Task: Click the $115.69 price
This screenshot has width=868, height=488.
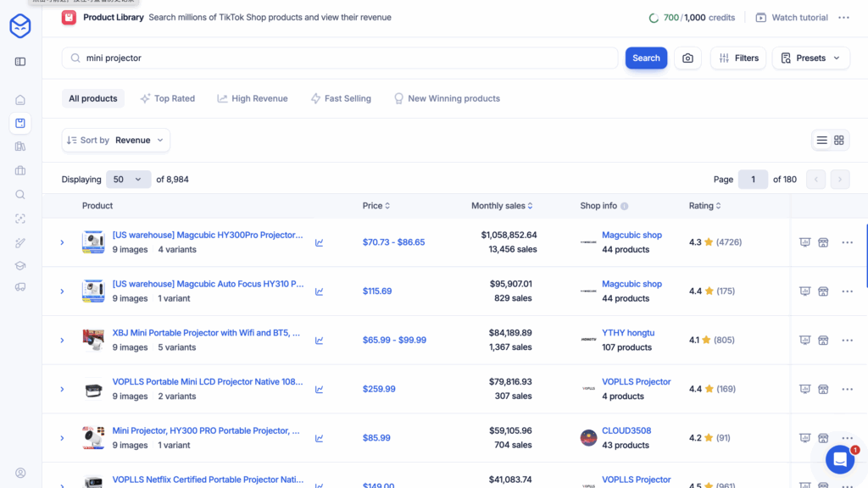Action: tap(377, 291)
